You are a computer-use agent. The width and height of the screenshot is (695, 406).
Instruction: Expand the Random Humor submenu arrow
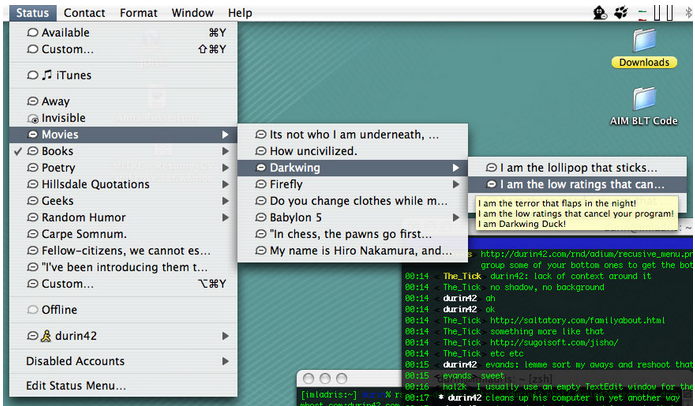[x=225, y=218]
